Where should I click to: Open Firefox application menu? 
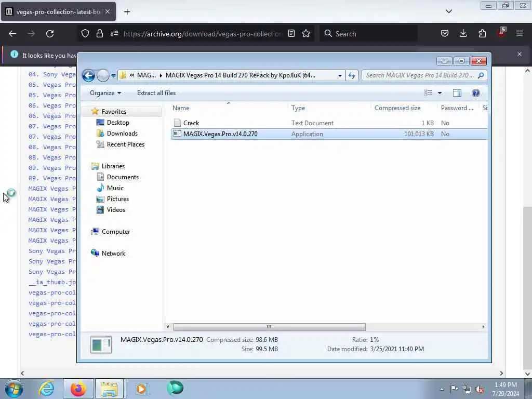pos(520,33)
